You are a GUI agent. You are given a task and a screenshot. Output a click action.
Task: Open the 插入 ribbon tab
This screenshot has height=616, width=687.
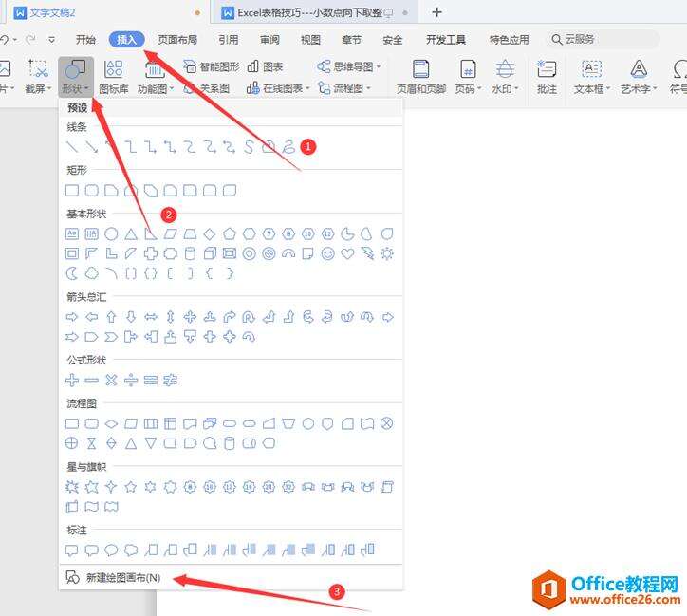tap(126, 40)
